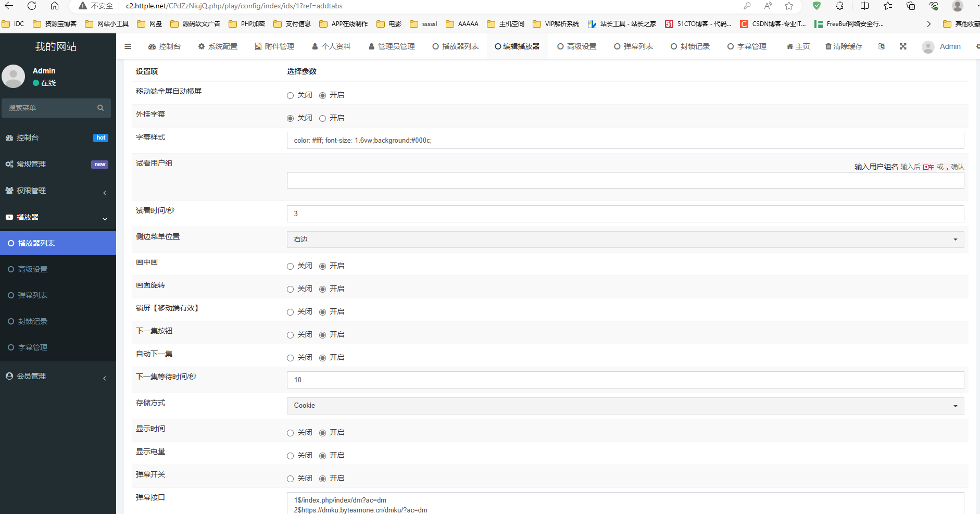Open the IDC bookmark folder
The image size is (980, 514).
click(x=13, y=24)
